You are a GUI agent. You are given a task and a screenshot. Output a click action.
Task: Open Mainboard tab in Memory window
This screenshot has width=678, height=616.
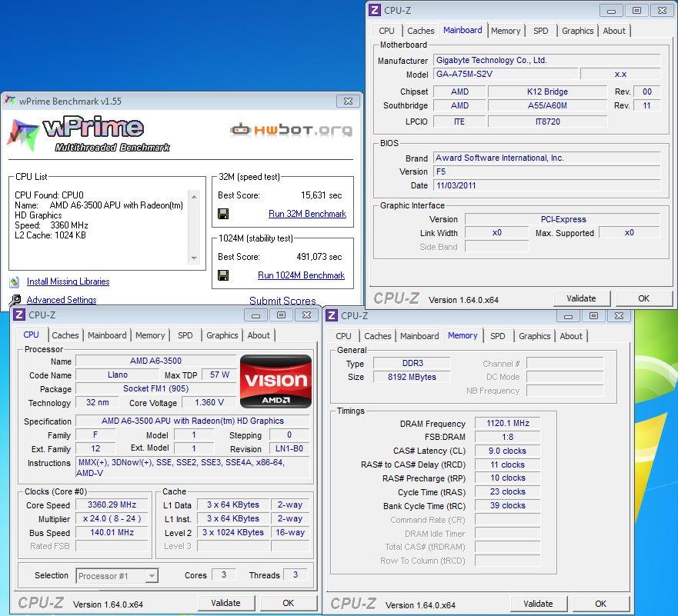pyautogui.click(x=419, y=336)
